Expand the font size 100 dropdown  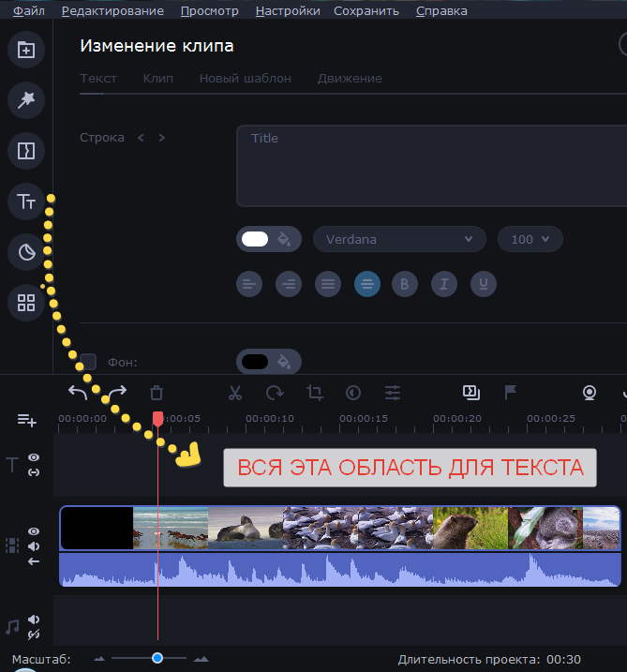(530, 239)
